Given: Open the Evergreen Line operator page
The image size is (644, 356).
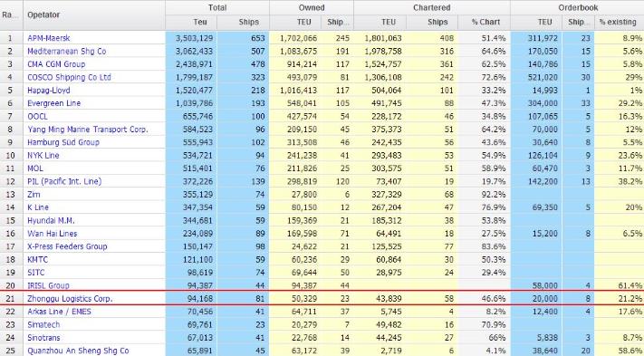Looking at the screenshot, I should (53, 103).
